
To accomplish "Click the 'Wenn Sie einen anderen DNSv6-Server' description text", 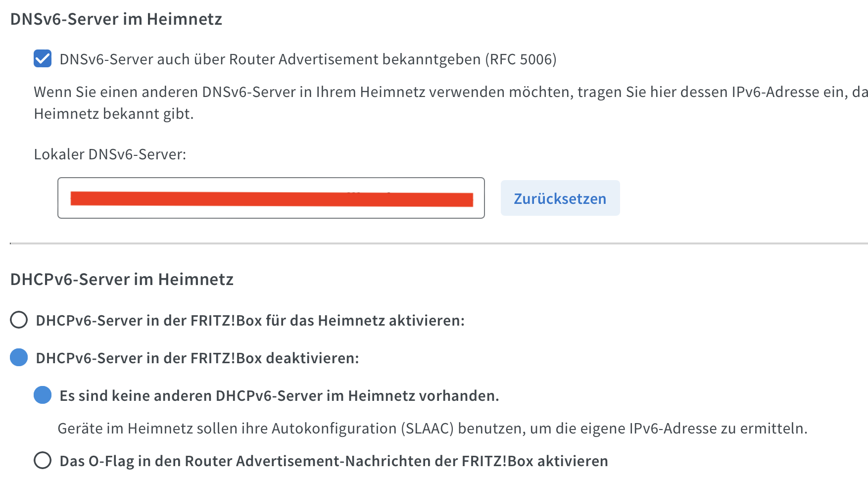I will [451, 92].
